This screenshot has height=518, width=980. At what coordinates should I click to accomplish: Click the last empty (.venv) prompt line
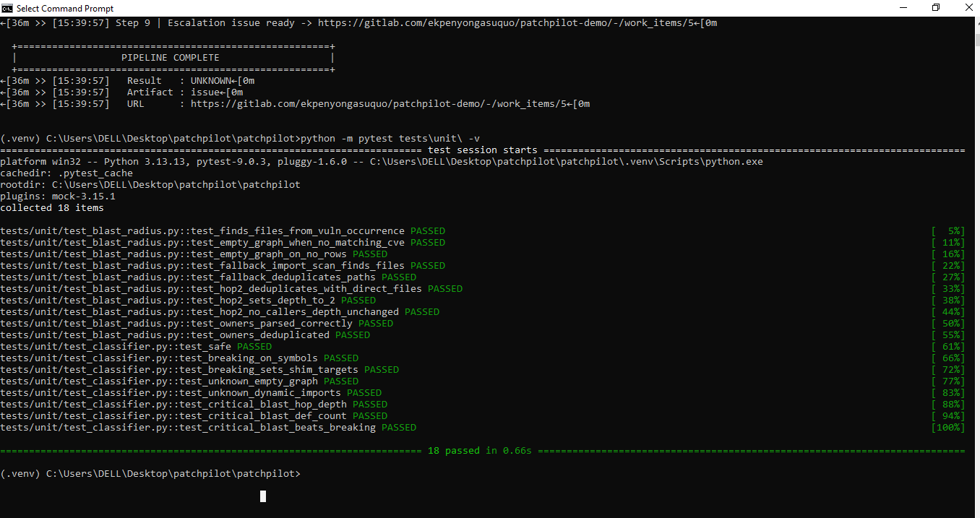click(150, 474)
